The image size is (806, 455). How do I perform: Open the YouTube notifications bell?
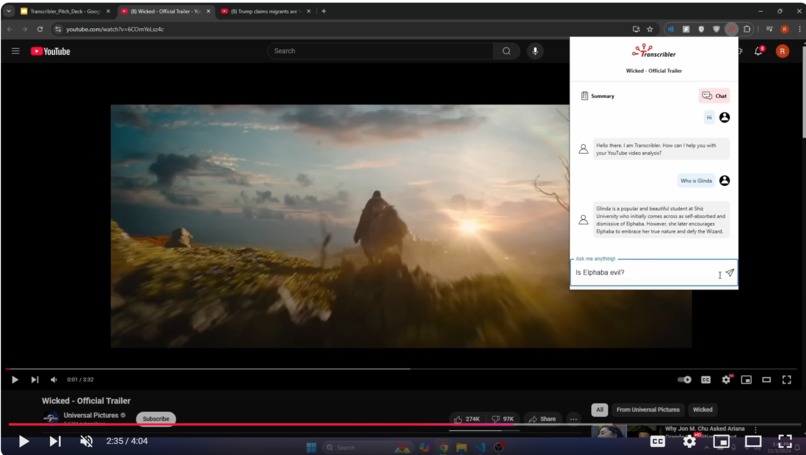758,51
